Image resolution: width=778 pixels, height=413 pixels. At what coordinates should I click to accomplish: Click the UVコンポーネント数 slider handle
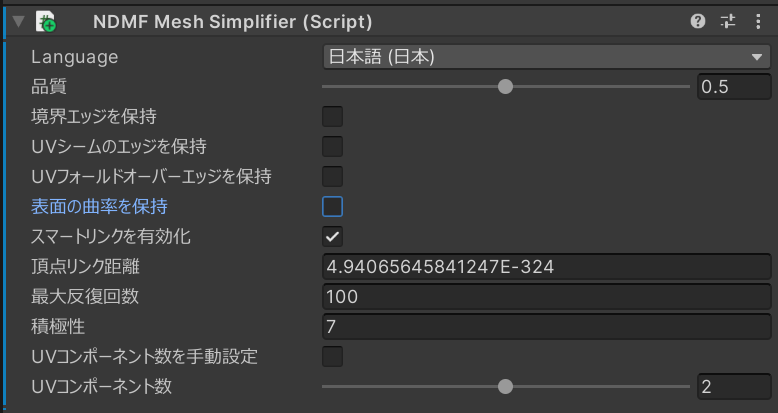pyautogui.click(x=505, y=387)
